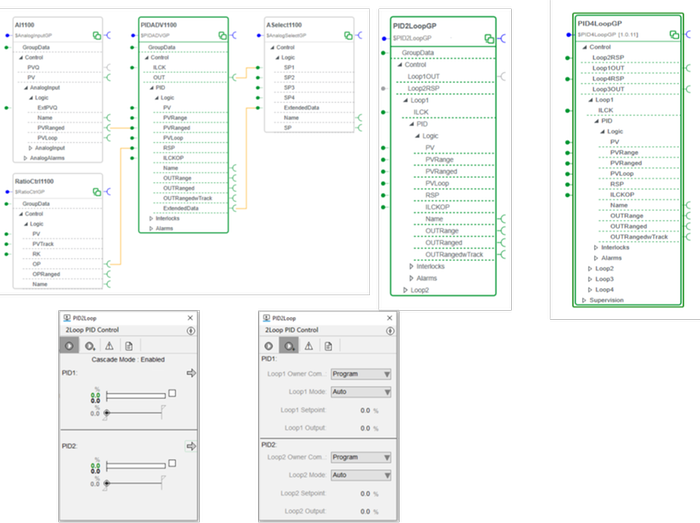
Task: Expand AnalogAlarms in AI1100 block
Action: (x=25, y=158)
